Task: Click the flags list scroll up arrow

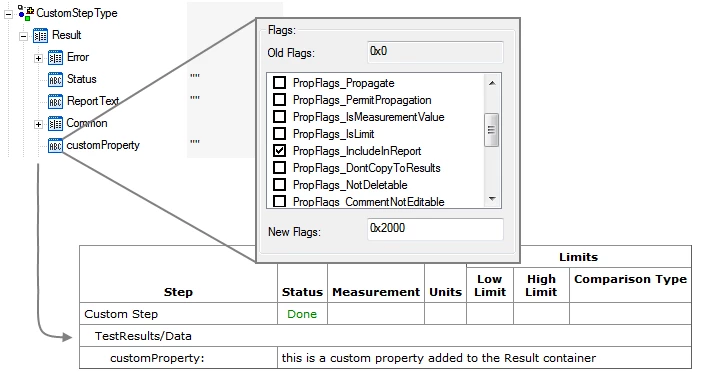Action: [x=492, y=83]
